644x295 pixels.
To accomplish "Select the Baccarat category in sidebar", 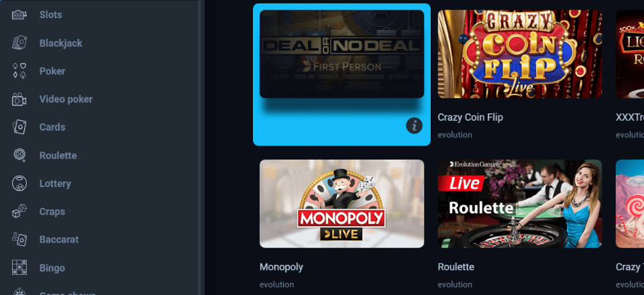I will (59, 239).
